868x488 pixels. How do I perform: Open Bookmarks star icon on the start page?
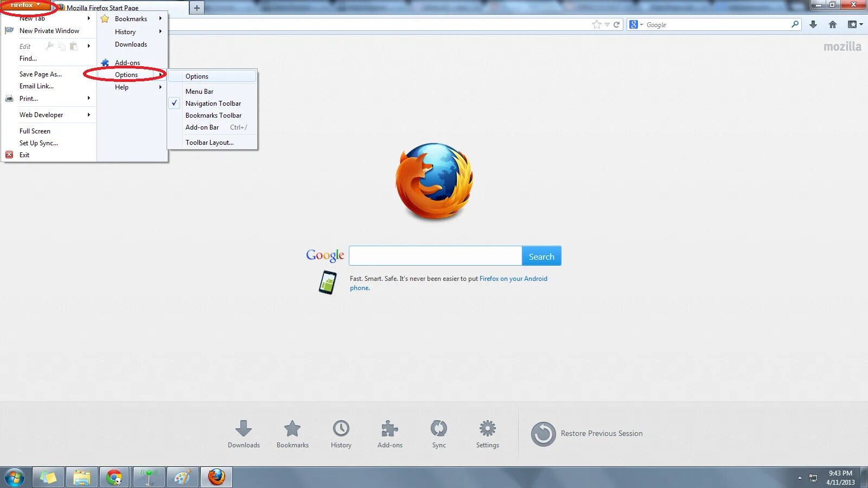[292, 428]
